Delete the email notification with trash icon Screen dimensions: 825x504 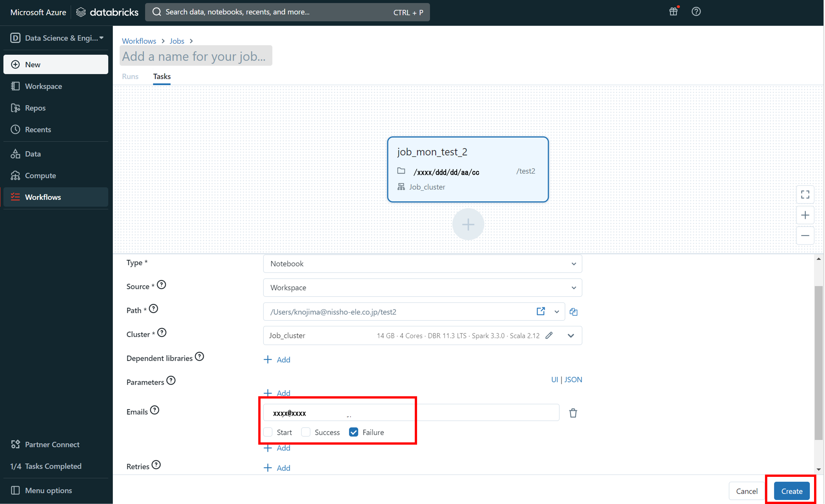point(573,413)
